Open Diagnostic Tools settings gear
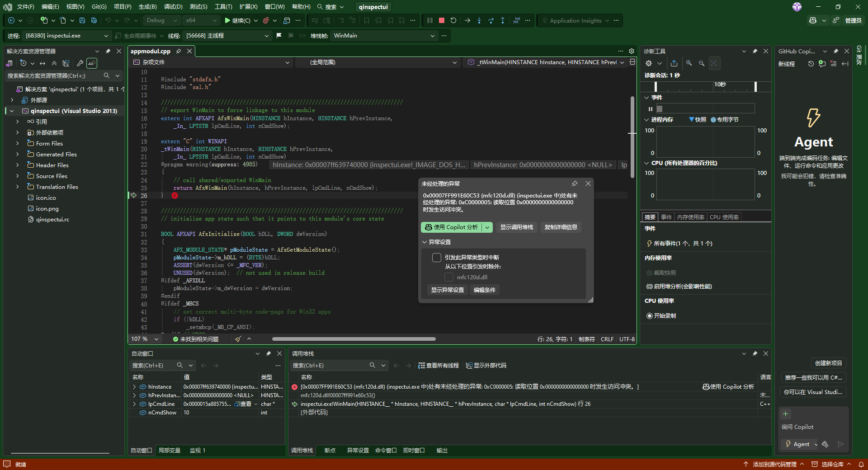The width and height of the screenshot is (868, 470). pyautogui.click(x=649, y=63)
